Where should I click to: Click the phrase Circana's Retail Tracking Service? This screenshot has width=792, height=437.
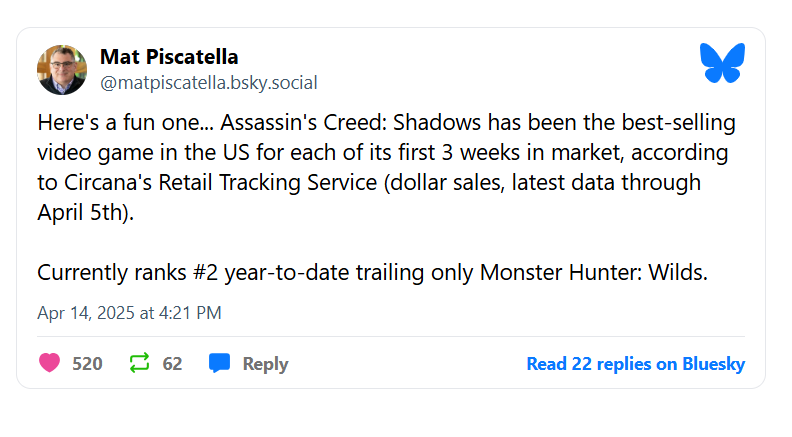pyautogui.click(x=220, y=183)
